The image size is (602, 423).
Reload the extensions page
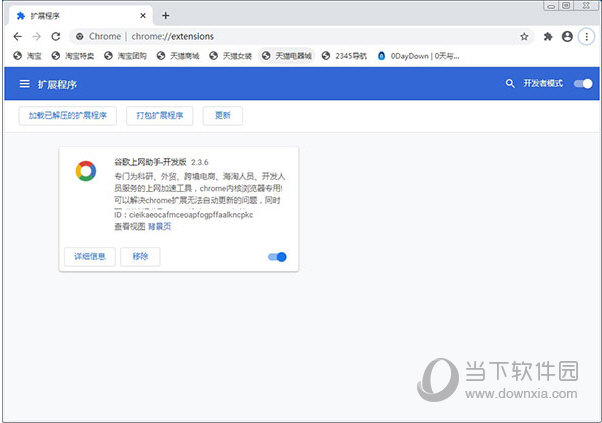click(x=56, y=36)
